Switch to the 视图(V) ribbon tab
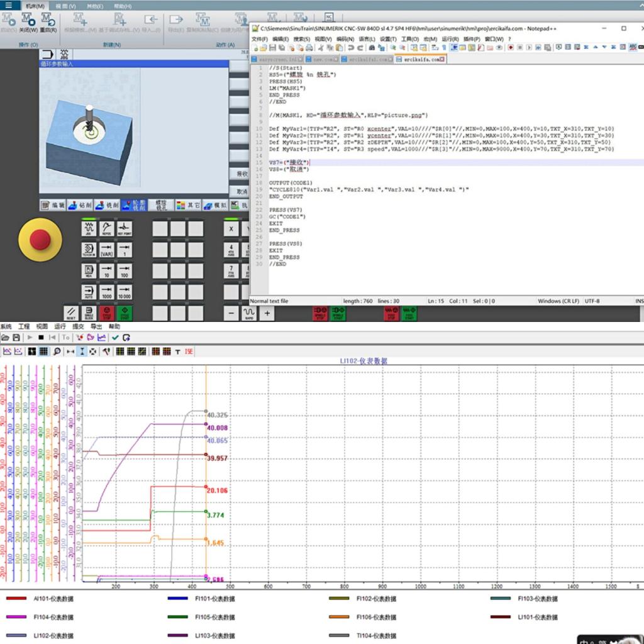The width and height of the screenshot is (644, 644). (65, 6)
